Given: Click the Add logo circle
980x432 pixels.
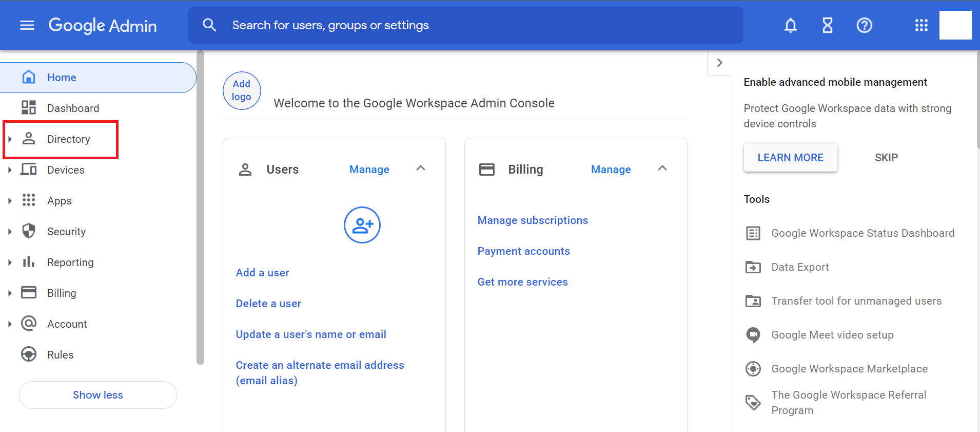Looking at the screenshot, I should pos(242,90).
